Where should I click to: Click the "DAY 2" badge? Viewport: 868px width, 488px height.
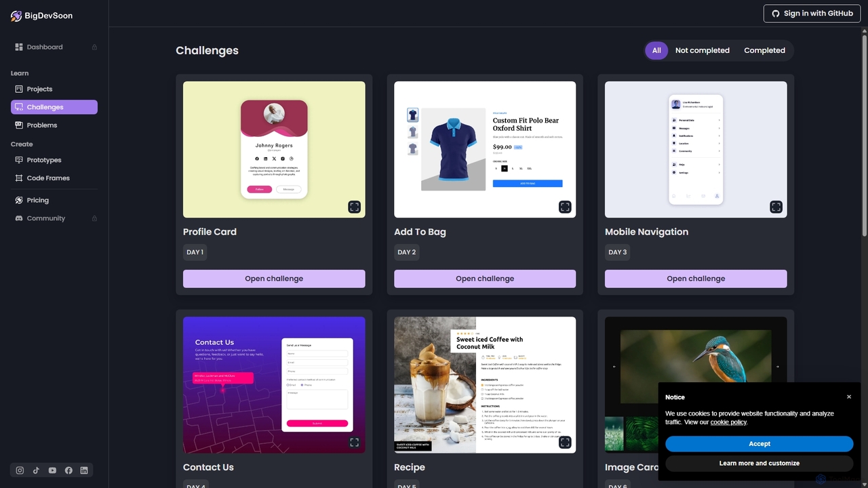406,252
